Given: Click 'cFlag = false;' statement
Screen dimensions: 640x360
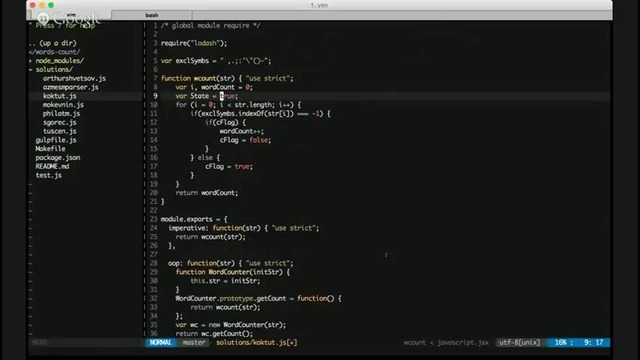Looking at the screenshot, I should pyautogui.click(x=245, y=140).
